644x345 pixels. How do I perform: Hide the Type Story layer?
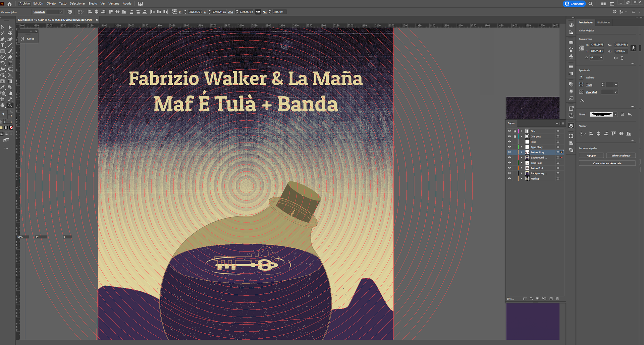[509, 147]
